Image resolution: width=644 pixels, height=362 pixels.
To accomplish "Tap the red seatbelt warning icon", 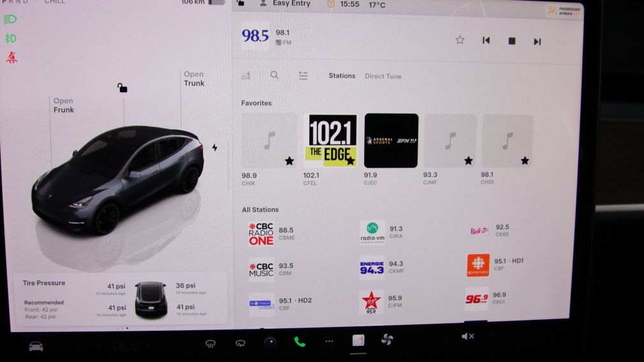I will coord(11,57).
